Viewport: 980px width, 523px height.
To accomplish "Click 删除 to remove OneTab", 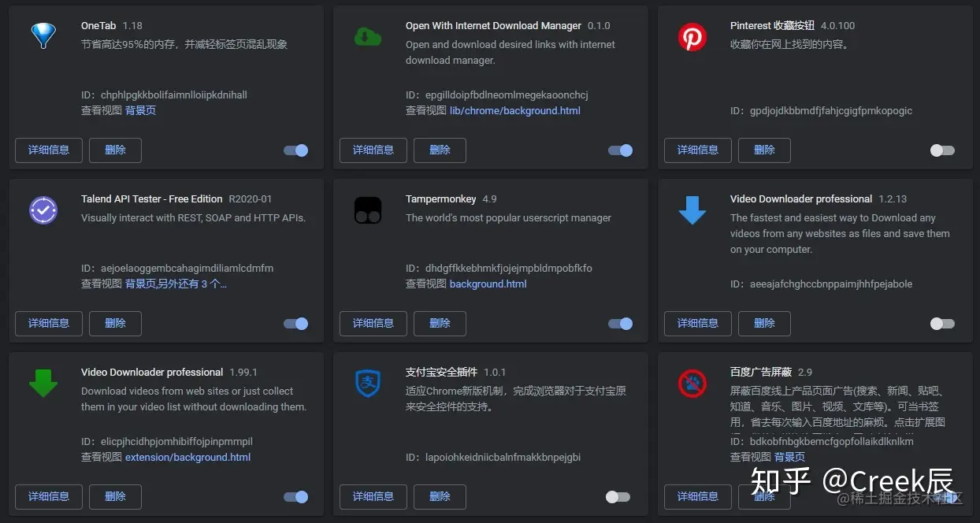I will 115,150.
